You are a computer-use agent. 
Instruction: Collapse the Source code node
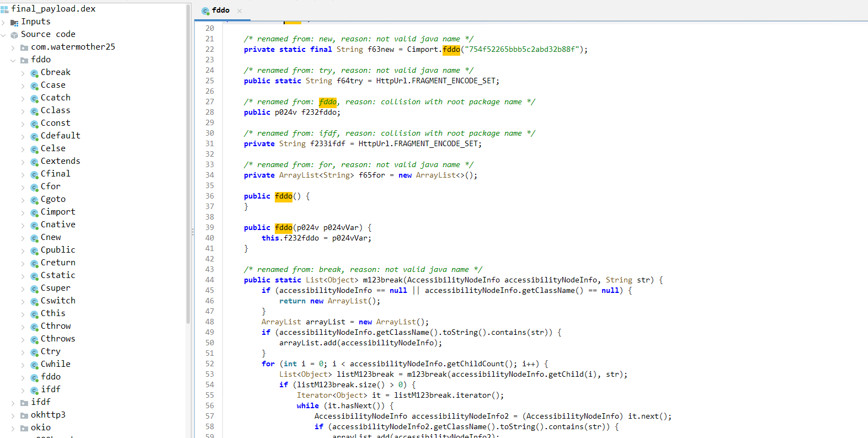pyautogui.click(x=4, y=35)
